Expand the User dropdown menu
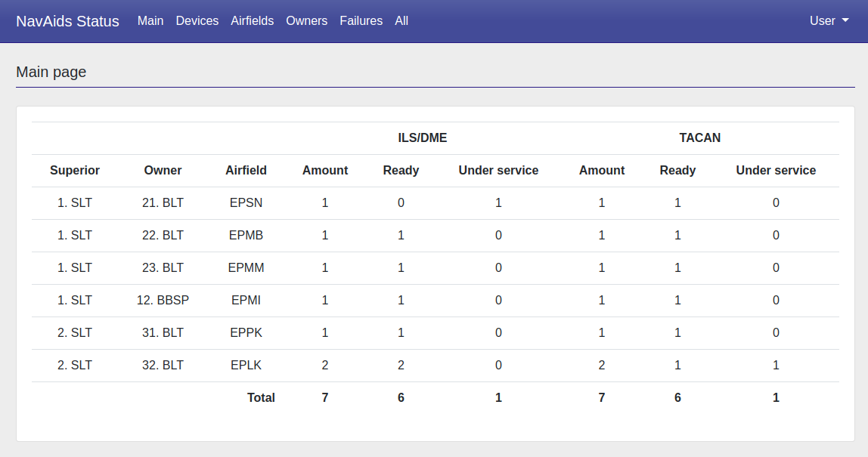The width and height of the screenshot is (868, 457). click(x=829, y=21)
